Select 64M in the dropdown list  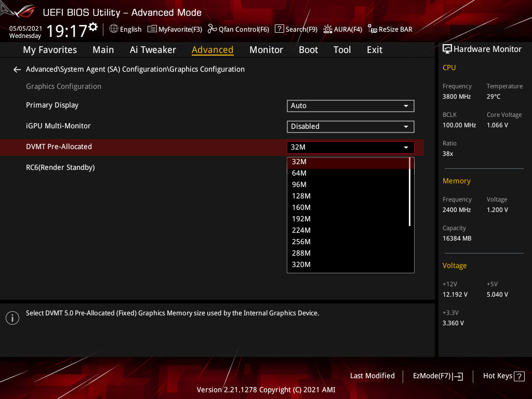click(348, 174)
